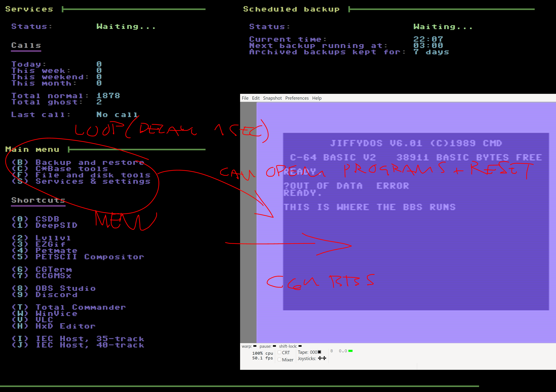Click the Services status 'Waiting...'
The width and height of the screenshot is (556, 392).
click(x=126, y=26)
